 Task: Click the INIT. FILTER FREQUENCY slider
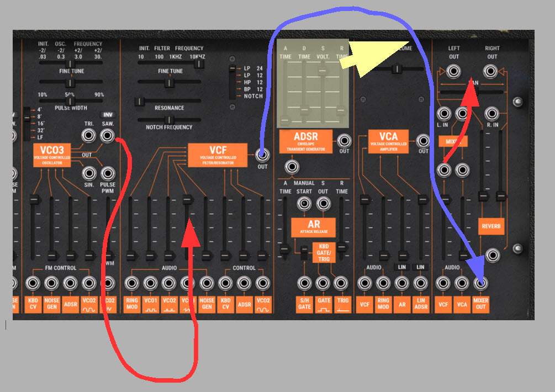[170, 63]
